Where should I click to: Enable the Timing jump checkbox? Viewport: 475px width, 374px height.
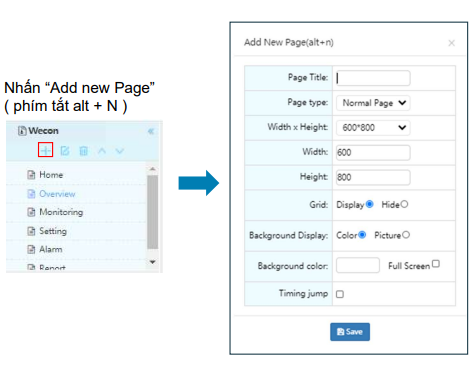pyautogui.click(x=340, y=294)
